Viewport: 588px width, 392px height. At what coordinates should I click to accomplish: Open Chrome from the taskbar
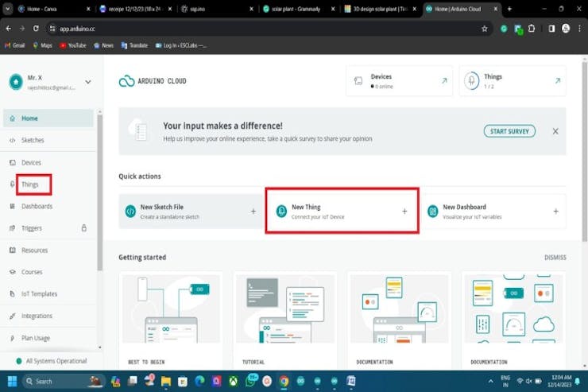coord(284,382)
